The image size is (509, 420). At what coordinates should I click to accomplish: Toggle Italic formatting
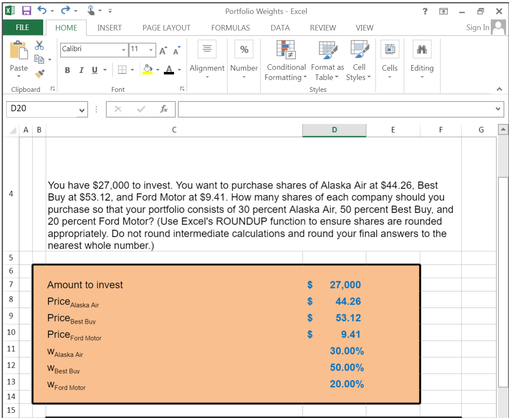(x=81, y=70)
